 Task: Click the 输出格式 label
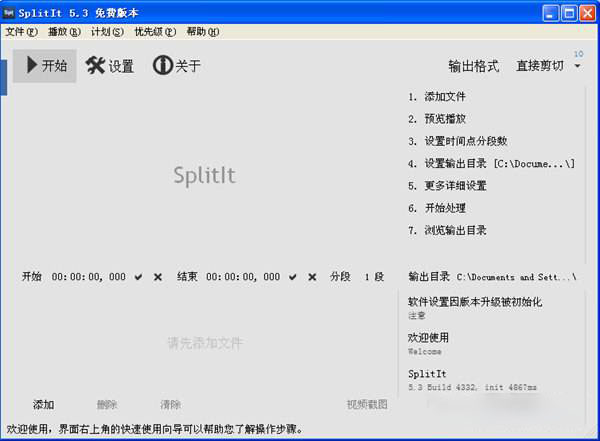474,66
